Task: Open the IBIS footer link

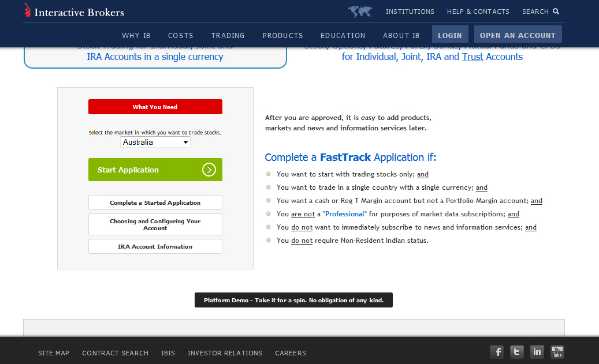Action: (x=168, y=353)
